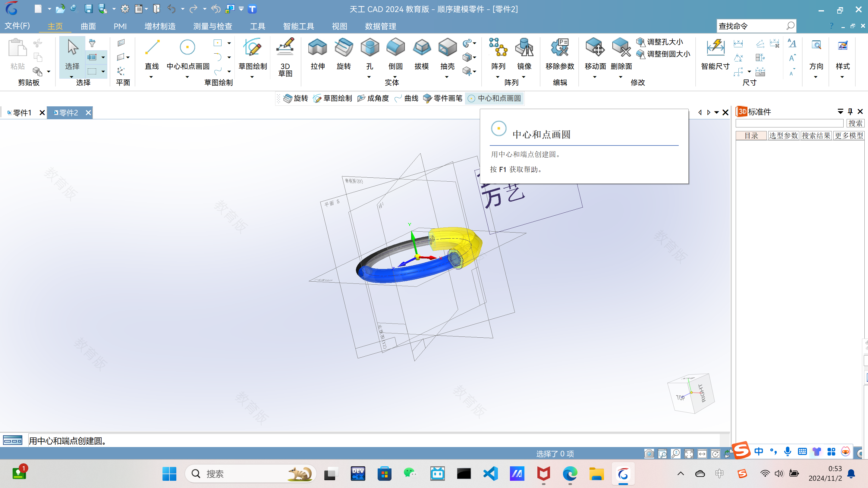The image size is (868, 488).
Task: Open the 目录 tab in 标准件 panel
Action: [x=751, y=135]
